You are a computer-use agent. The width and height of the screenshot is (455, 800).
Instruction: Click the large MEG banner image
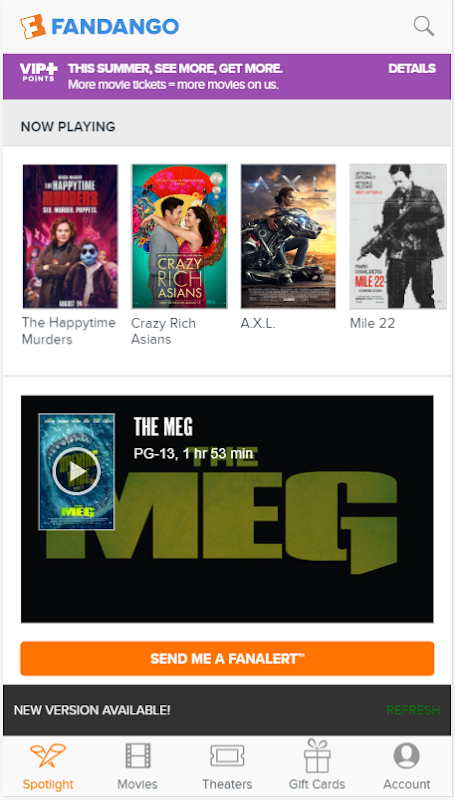coord(227,509)
